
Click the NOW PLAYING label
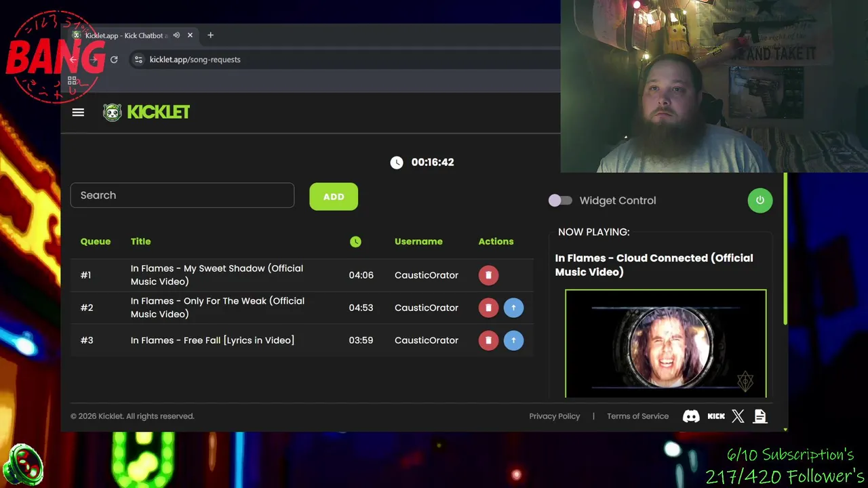point(594,232)
